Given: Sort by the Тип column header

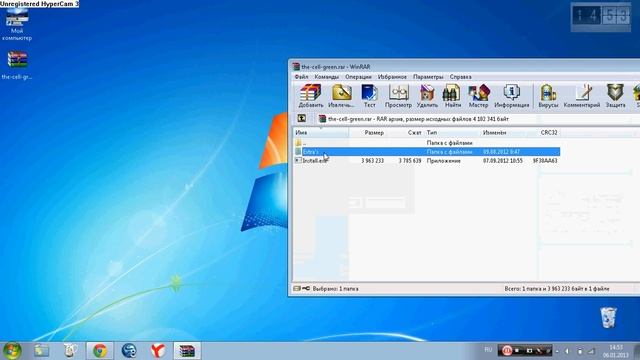Looking at the screenshot, I should 452,133.
